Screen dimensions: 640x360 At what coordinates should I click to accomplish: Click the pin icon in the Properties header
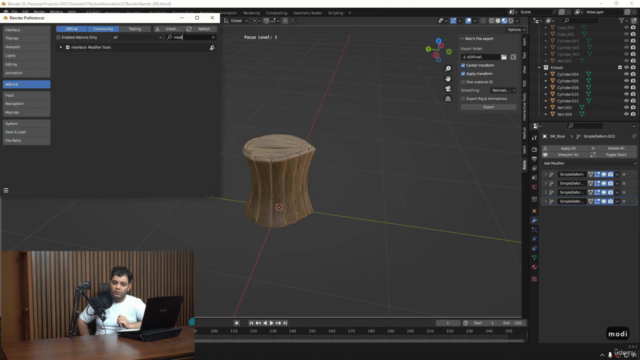point(633,136)
